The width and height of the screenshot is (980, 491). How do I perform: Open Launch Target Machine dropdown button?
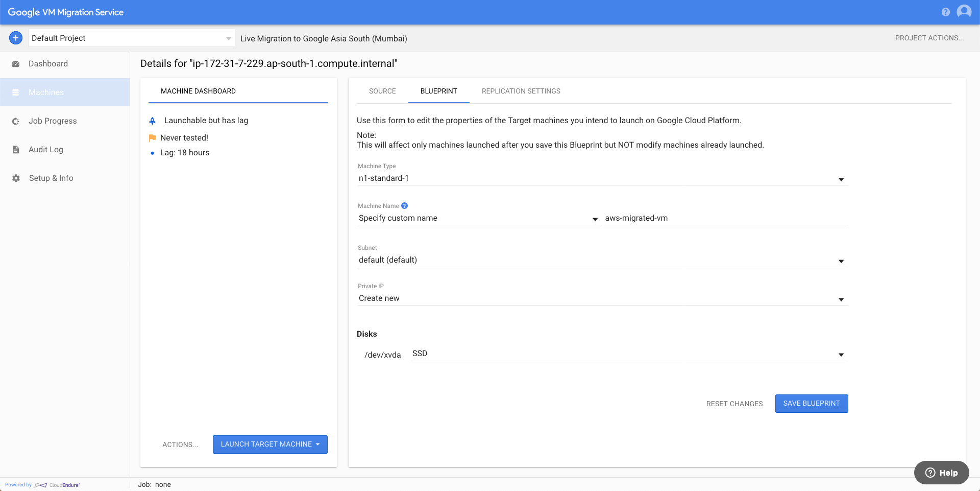click(270, 445)
